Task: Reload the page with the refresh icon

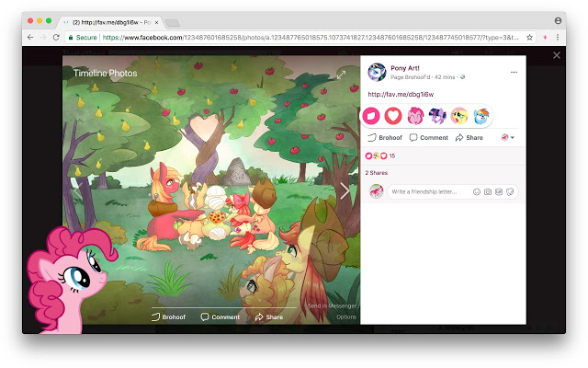Action: [56, 37]
